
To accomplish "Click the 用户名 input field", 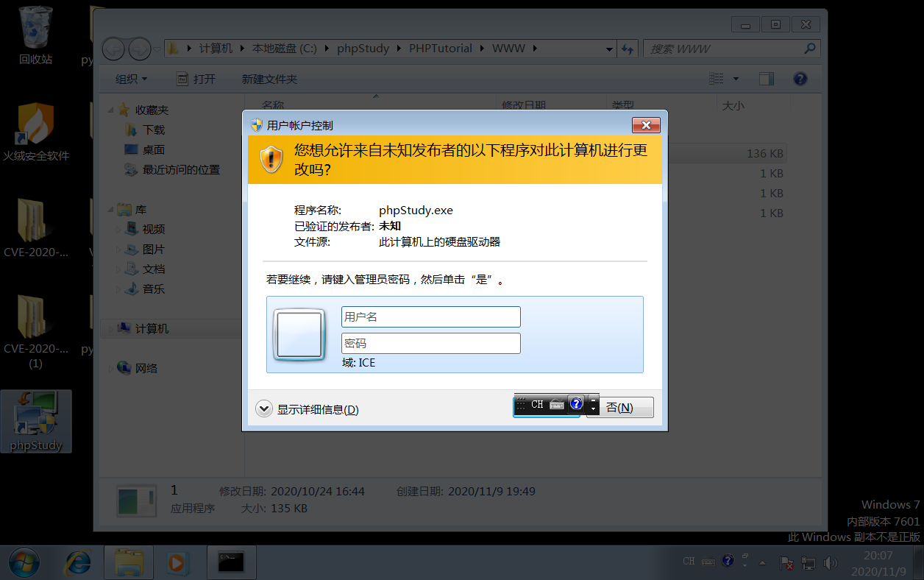I will pyautogui.click(x=431, y=316).
